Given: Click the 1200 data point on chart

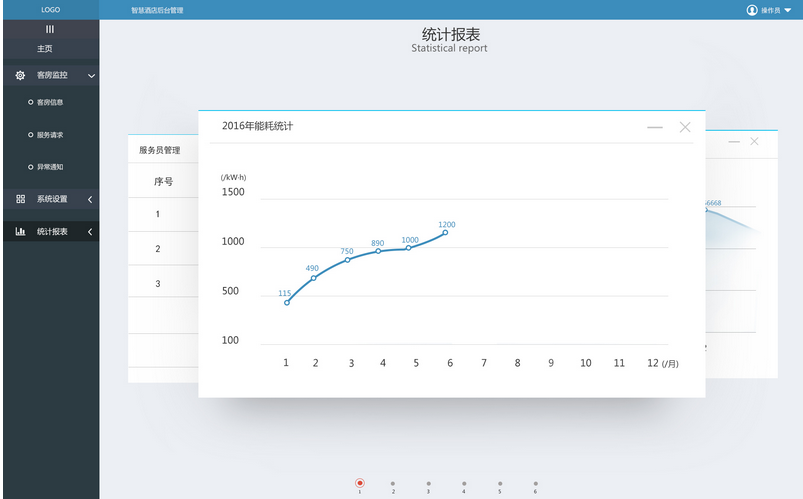Looking at the screenshot, I should click(x=445, y=233).
